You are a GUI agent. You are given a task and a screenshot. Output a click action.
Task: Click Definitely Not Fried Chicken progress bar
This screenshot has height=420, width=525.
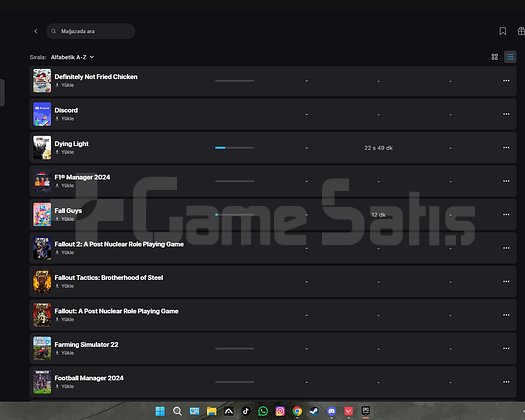coord(234,81)
